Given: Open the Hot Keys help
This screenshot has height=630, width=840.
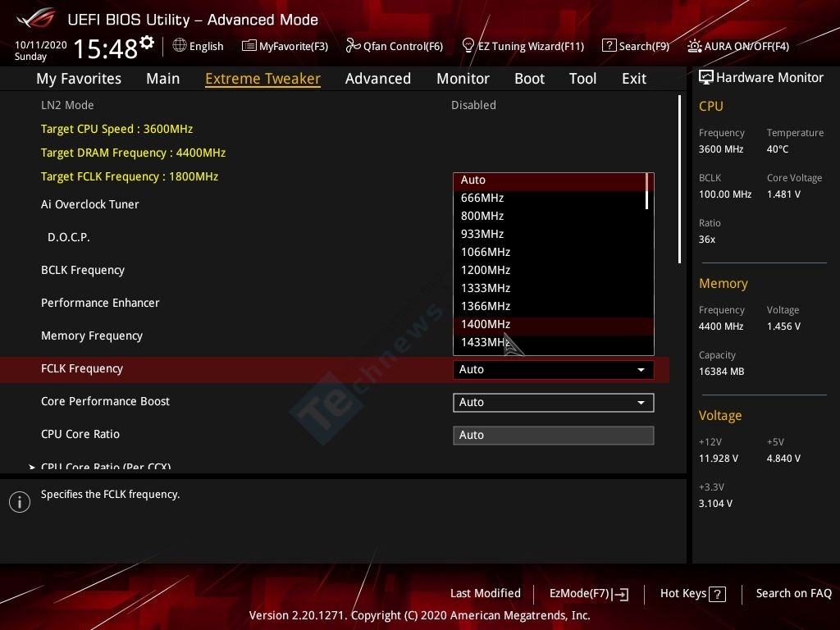Looking at the screenshot, I should click(x=692, y=594).
